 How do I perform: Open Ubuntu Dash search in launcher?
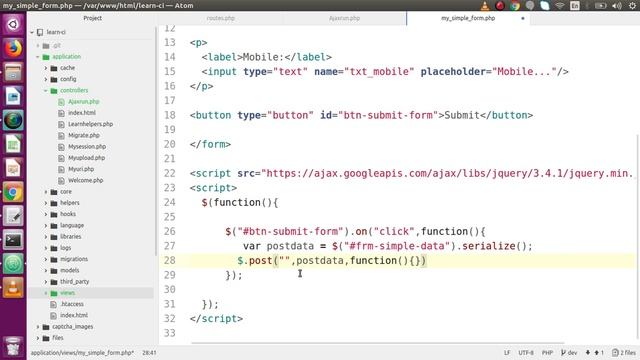[x=13, y=24]
